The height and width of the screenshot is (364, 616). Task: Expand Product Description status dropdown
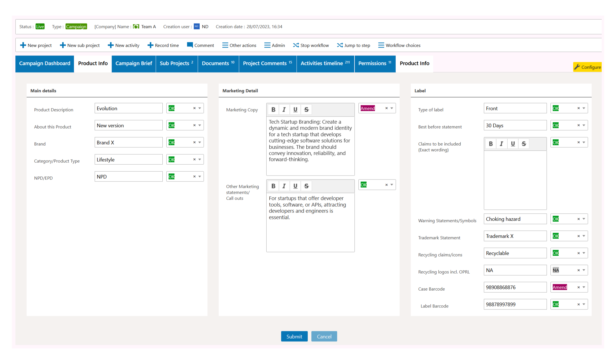(x=200, y=108)
